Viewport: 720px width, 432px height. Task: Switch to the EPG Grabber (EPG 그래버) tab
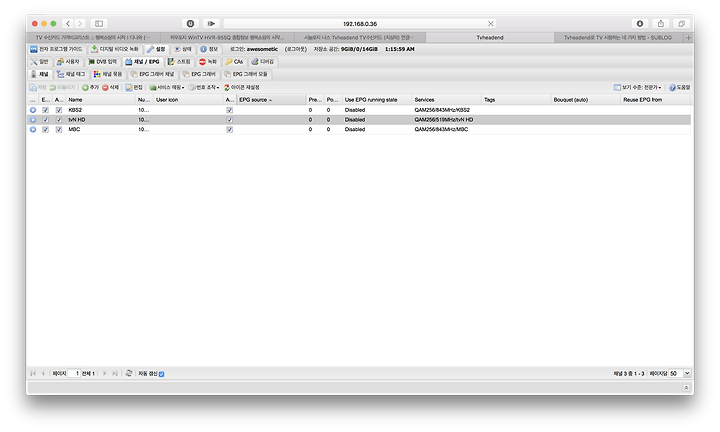pyautogui.click(x=199, y=74)
